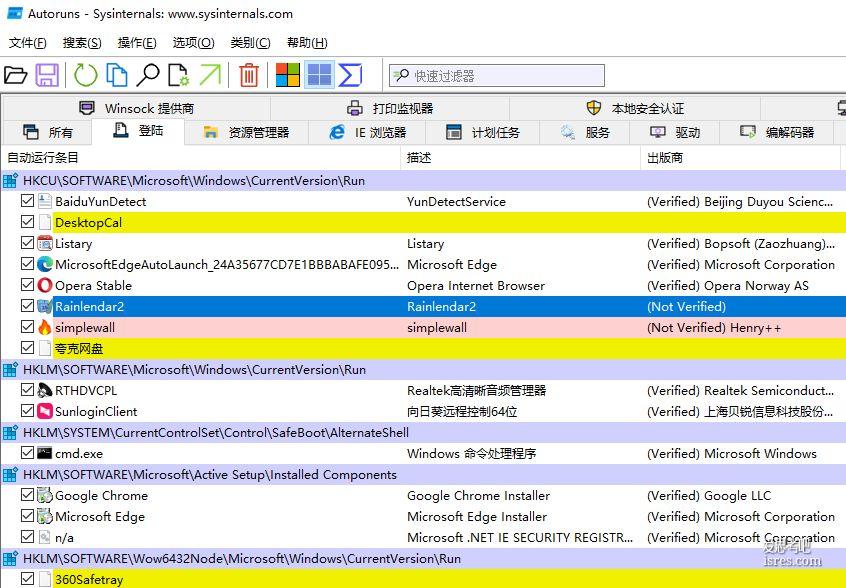Toggle the Rainlendar2 checkbox

pos(28,306)
